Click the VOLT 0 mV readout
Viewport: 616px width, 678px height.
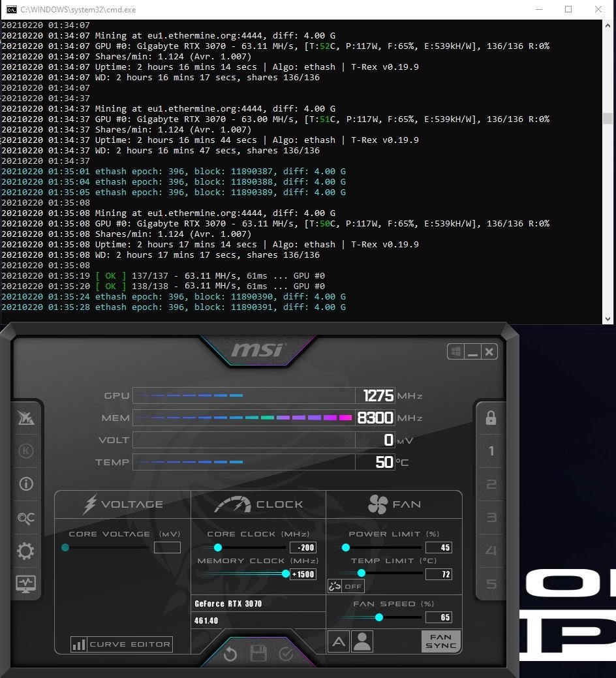click(x=375, y=440)
